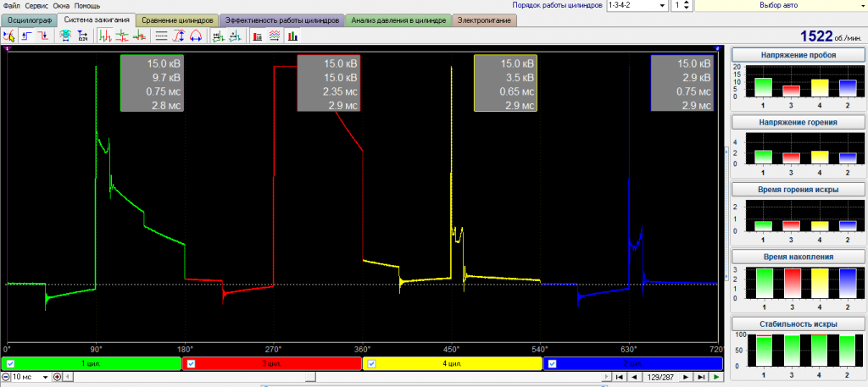Open the Помощь menu
The image size is (868, 387).
(87, 5)
